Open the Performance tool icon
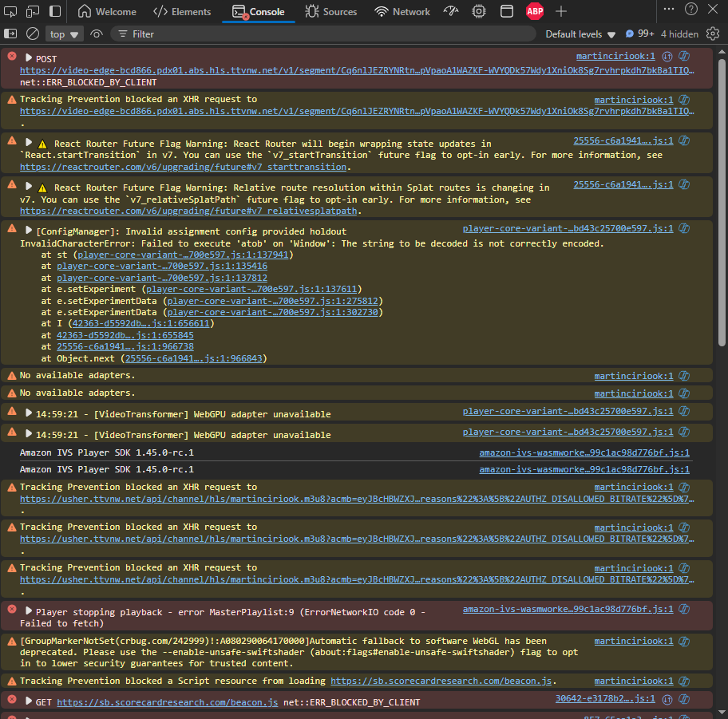Image resolution: width=728 pixels, height=719 pixels. tap(451, 11)
